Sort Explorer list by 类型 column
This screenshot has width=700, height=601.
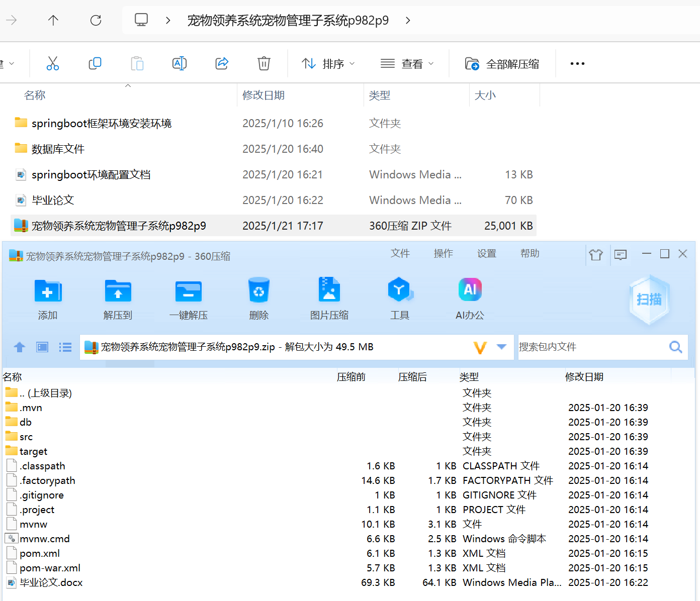coord(379,95)
